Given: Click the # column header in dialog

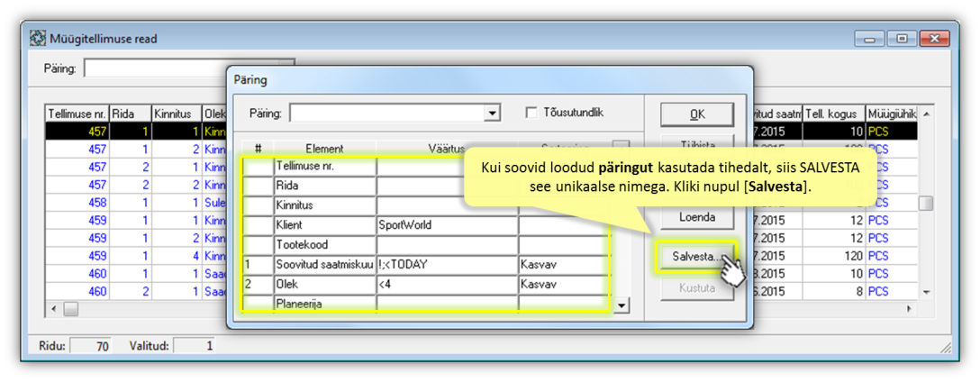Looking at the screenshot, I should tap(259, 149).
